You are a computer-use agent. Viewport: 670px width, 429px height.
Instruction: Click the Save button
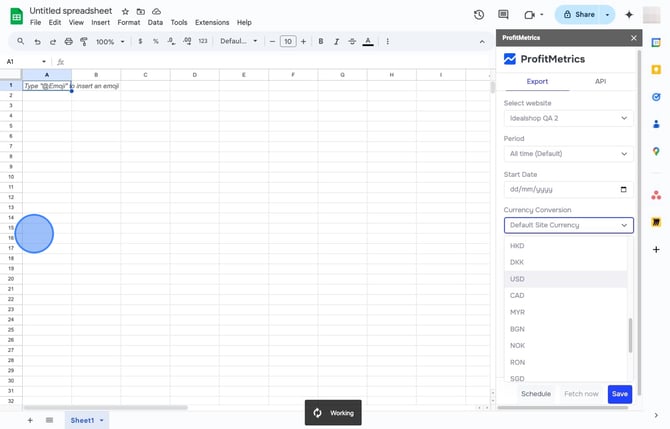tap(620, 394)
